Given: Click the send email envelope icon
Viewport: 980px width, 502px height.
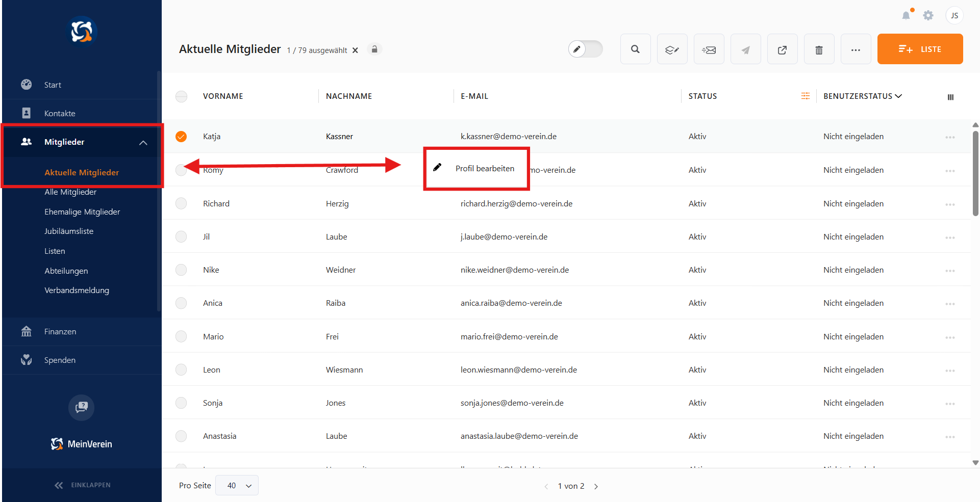Looking at the screenshot, I should click(x=709, y=49).
